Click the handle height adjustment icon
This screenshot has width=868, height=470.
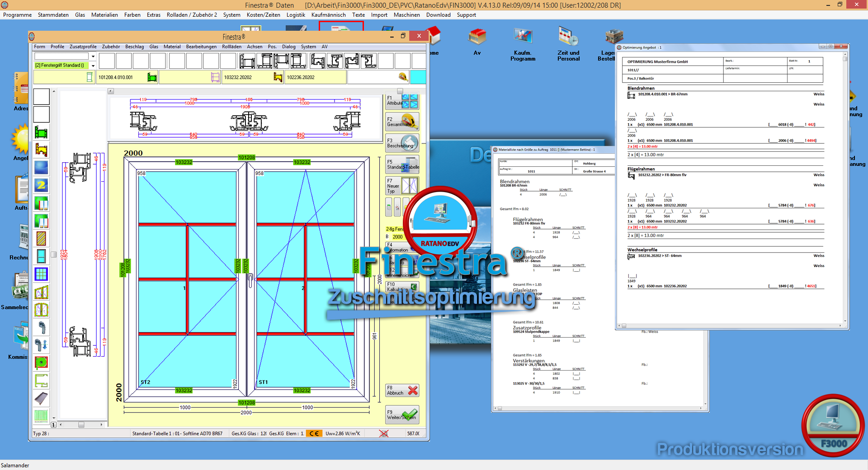pos(41,345)
